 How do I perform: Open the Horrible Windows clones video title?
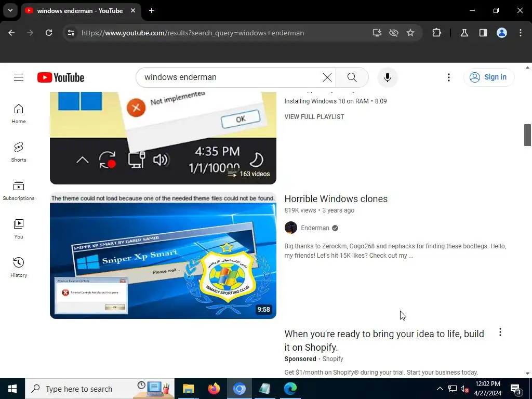tap(336, 199)
